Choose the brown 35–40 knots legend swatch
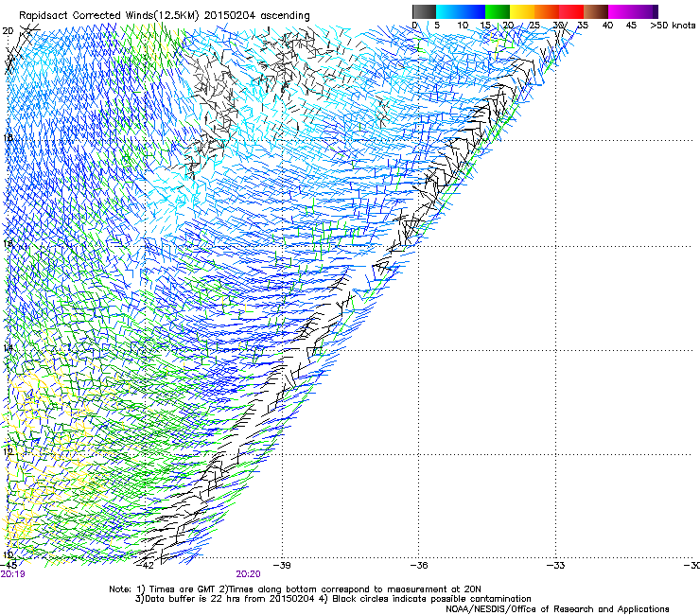This screenshot has height=615, width=700. (x=596, y=11)
